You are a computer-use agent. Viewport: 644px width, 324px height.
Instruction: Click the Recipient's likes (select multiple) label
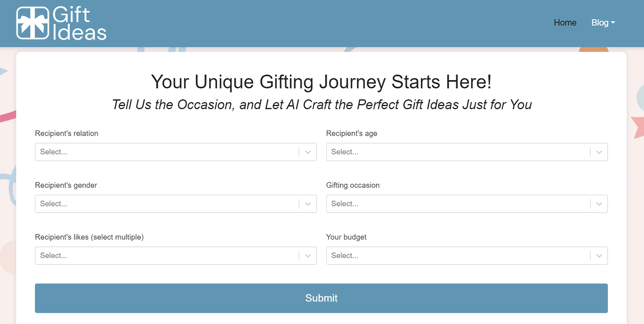pos(89,237)
